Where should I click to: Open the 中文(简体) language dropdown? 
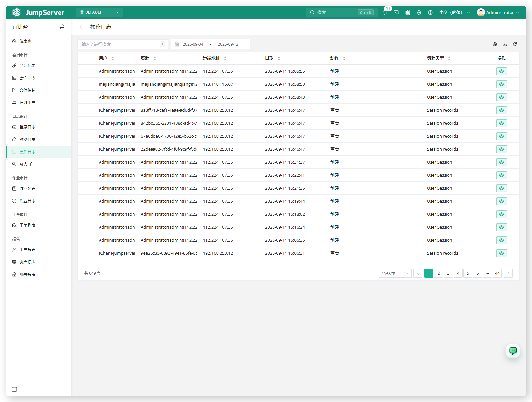(454, 12)
